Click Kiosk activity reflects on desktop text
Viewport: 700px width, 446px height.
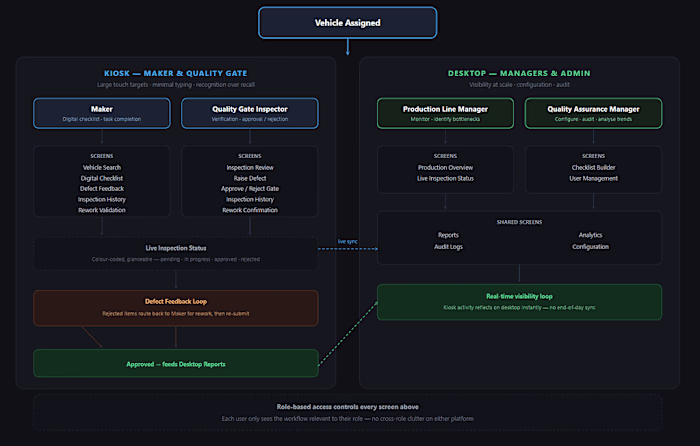(519, 308)
